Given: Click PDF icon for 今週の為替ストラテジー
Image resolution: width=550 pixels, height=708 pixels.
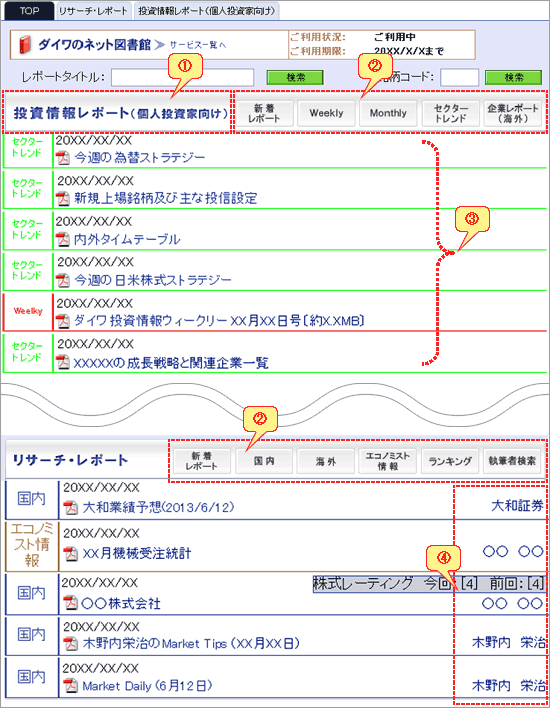Looking at the screenshot, I should [x=63, y=158].
